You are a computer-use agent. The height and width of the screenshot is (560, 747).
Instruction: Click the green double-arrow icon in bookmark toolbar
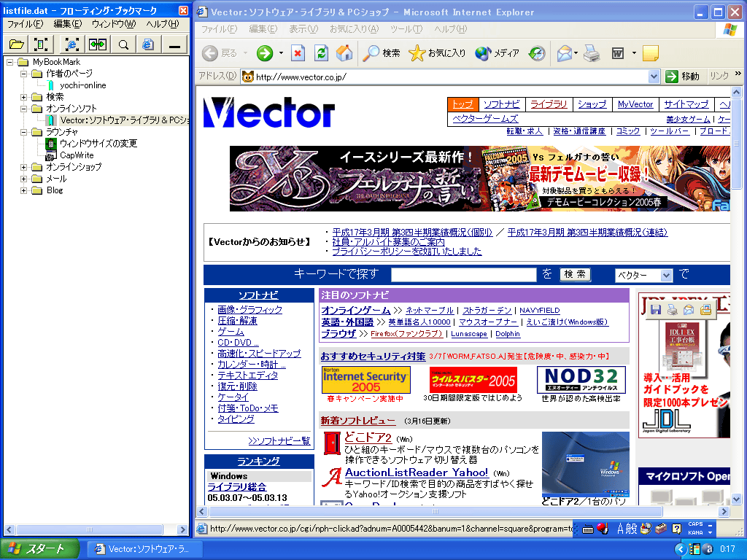point(98,44)
